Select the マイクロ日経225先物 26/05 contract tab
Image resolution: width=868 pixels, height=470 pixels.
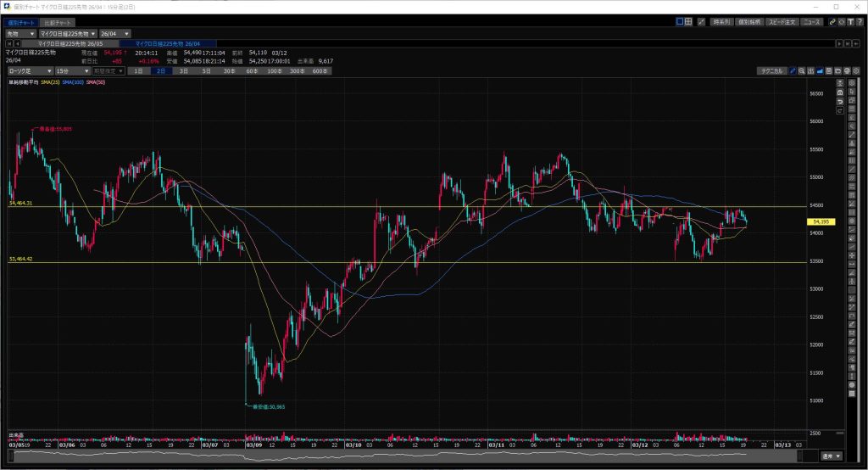click(x=71, y=42)
